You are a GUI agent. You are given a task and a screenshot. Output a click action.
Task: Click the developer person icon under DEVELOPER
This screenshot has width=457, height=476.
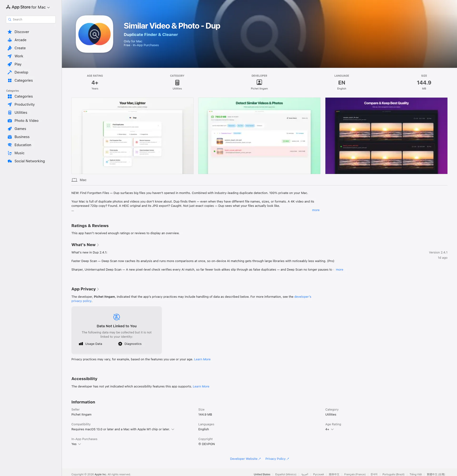point(259,82)
